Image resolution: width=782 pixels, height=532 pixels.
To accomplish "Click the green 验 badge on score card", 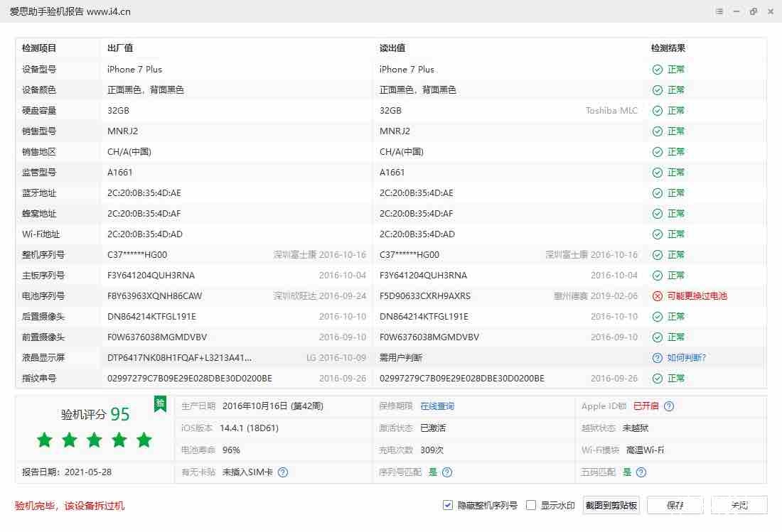I will 160,403.
